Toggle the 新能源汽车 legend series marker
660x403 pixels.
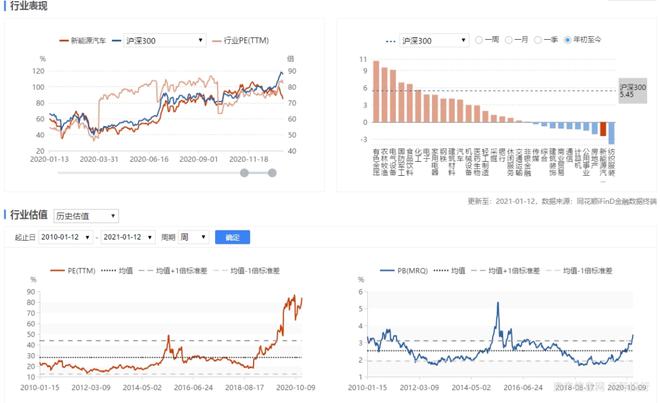[61, 41]
